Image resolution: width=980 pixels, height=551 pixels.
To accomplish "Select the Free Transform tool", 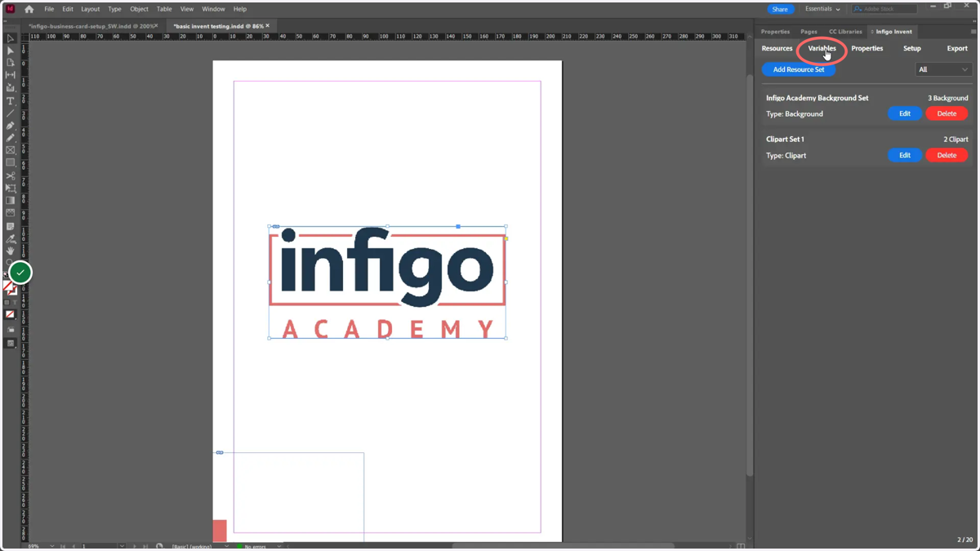I will [x=11, y=188].
